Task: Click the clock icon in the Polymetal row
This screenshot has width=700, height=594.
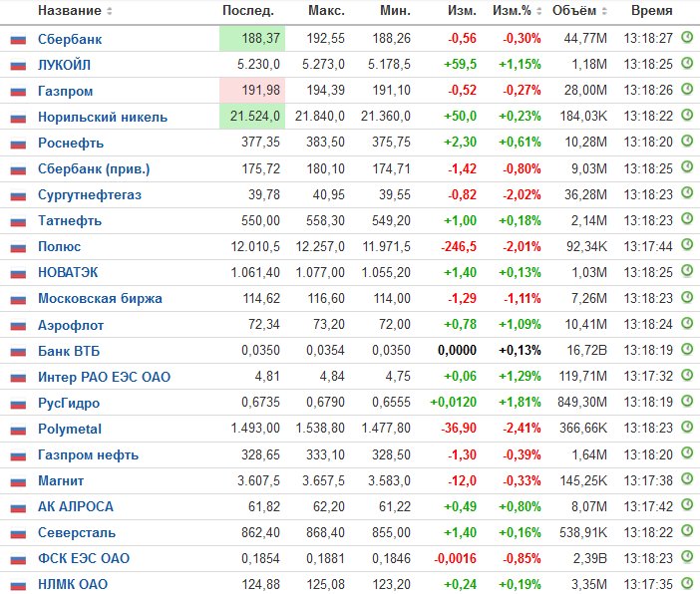Action: pyautogui.click(x=687, y=427)
